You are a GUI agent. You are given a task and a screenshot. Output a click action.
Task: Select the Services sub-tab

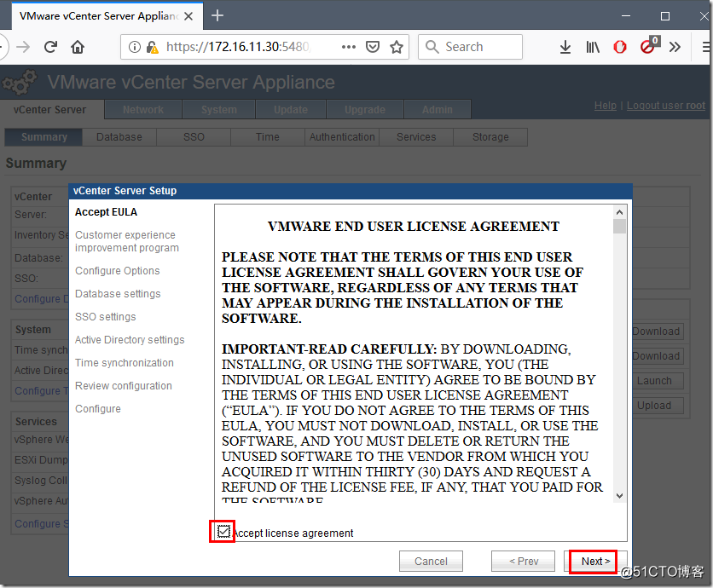pyautogui.click(x=416, y=137)
